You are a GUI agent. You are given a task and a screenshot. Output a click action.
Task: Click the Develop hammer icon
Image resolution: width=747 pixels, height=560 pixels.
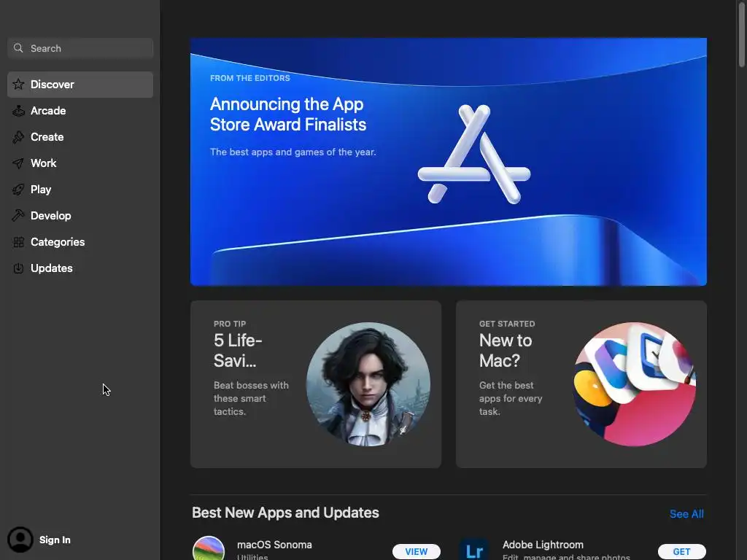[x=18, y=216]
